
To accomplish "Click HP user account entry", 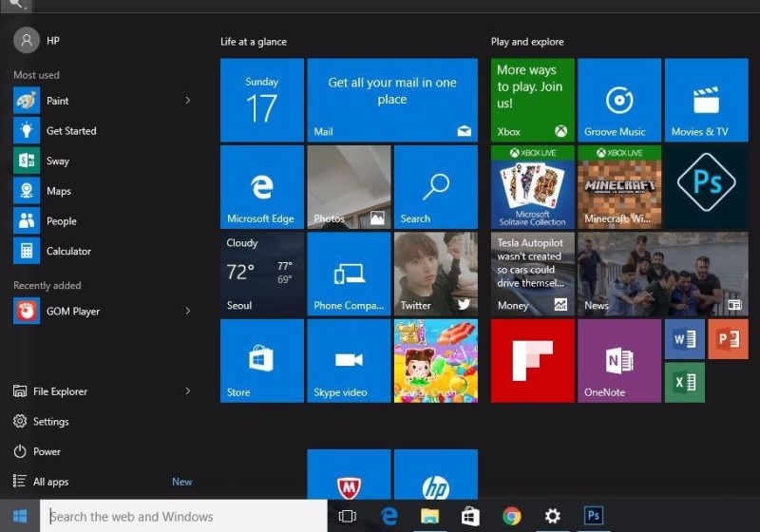I will point(37,40).
